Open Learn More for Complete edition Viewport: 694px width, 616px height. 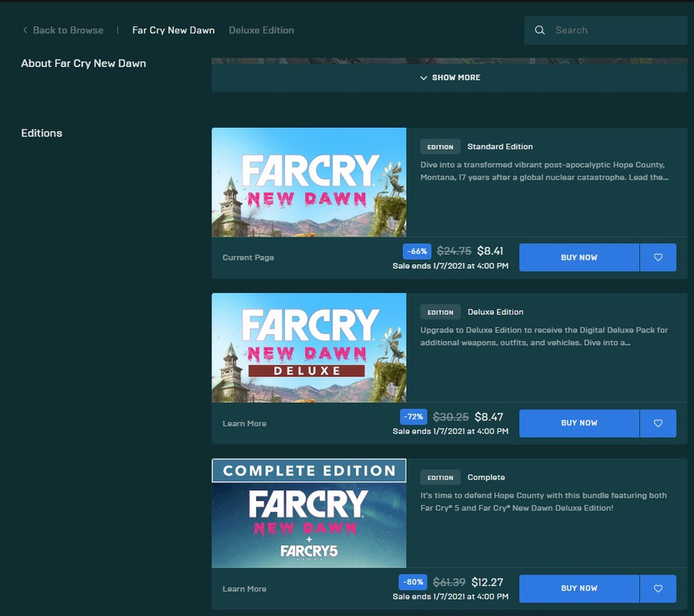tap(244, 589)
